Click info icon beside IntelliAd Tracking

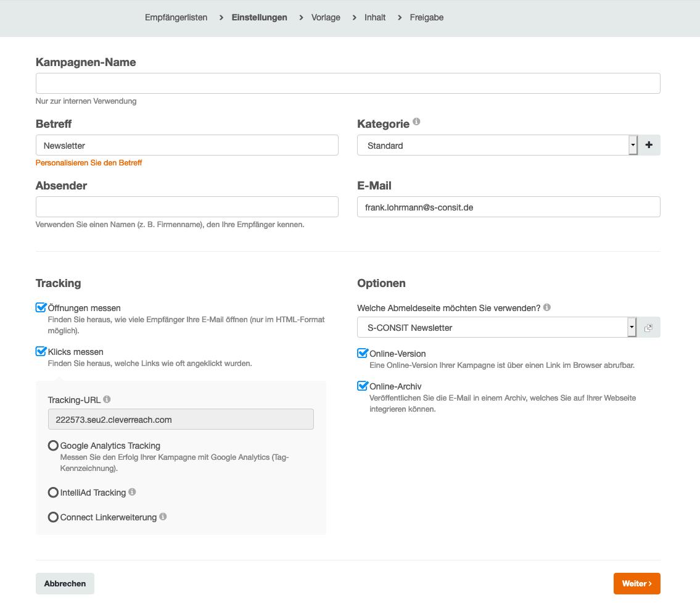click(132, 492)
